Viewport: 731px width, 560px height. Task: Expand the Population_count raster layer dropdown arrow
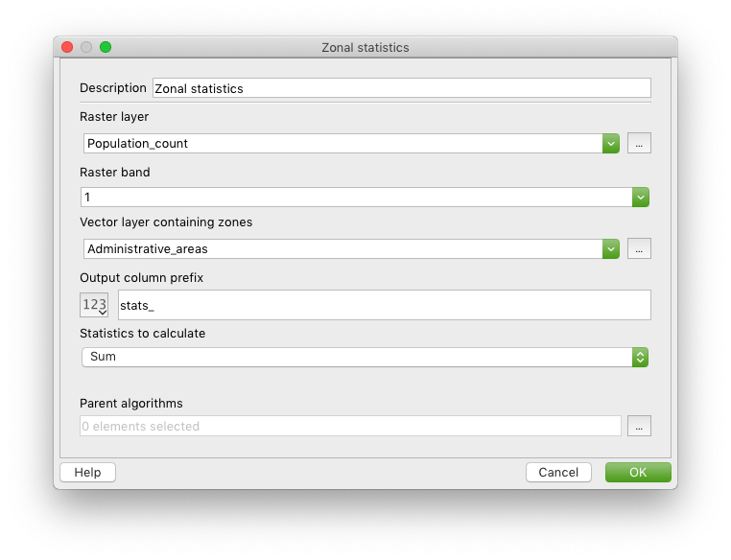(x=611, y=144)
